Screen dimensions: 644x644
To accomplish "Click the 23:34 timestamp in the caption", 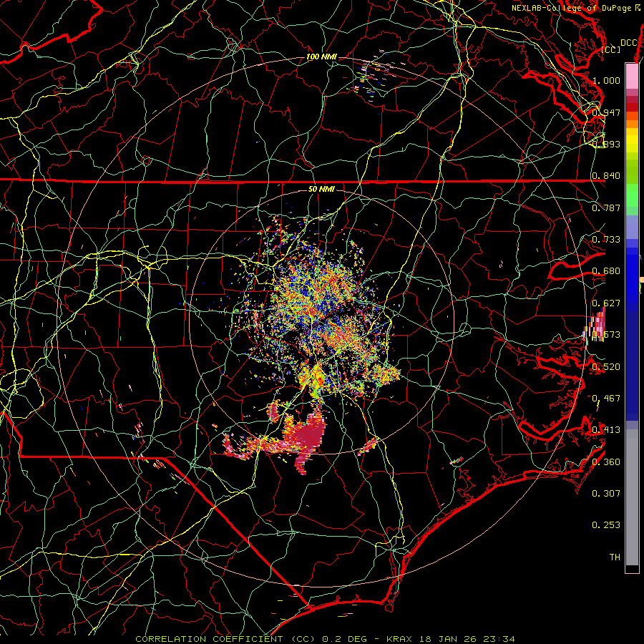I will 499,639.
